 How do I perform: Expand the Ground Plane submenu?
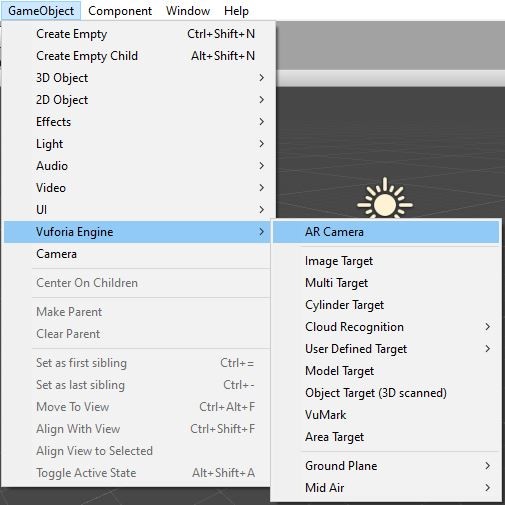(x=386, y=466)
